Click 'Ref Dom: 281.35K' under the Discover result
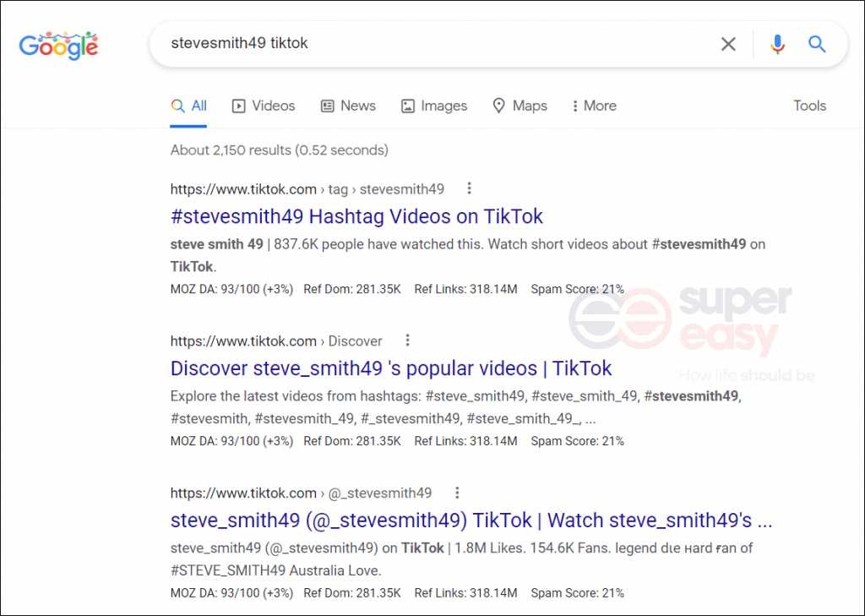The height and width of the screenshot is (616, 865). [x=352, y=441]
